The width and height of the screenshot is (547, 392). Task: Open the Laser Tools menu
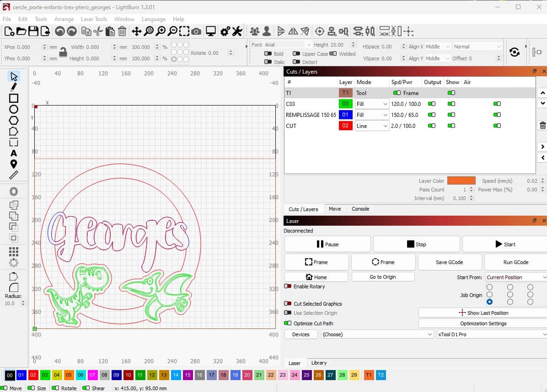coord(94,19)
